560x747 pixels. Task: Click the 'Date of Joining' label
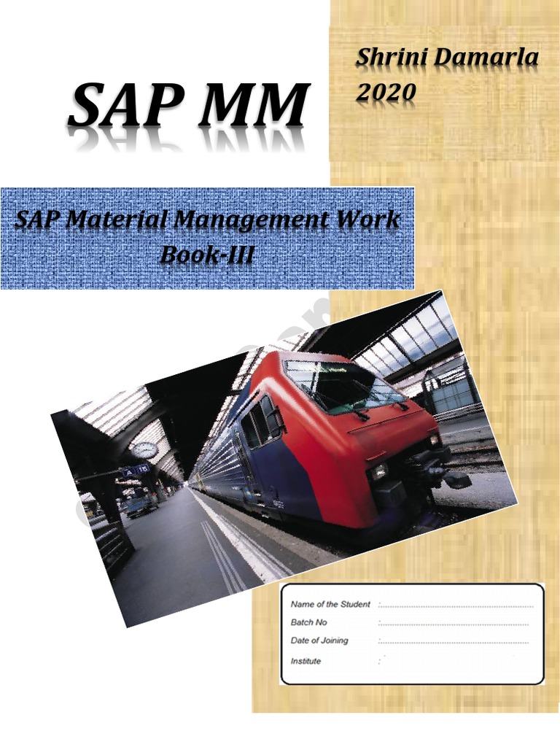pos(319,640)
